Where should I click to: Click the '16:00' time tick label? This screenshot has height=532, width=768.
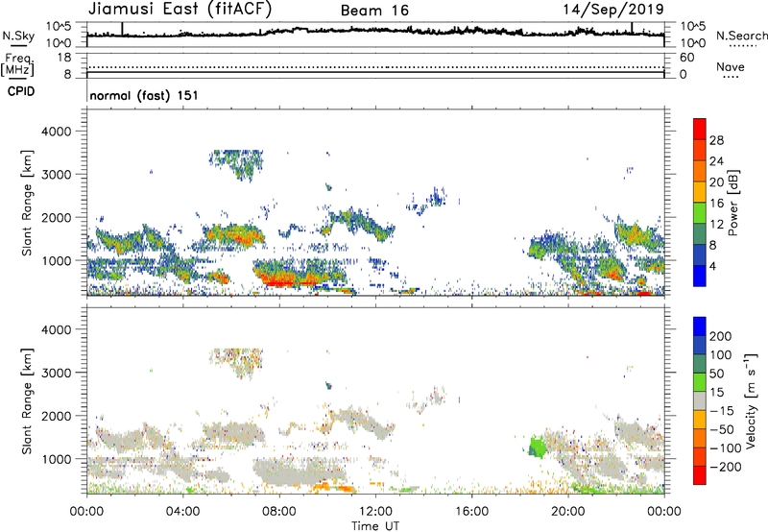471,512
